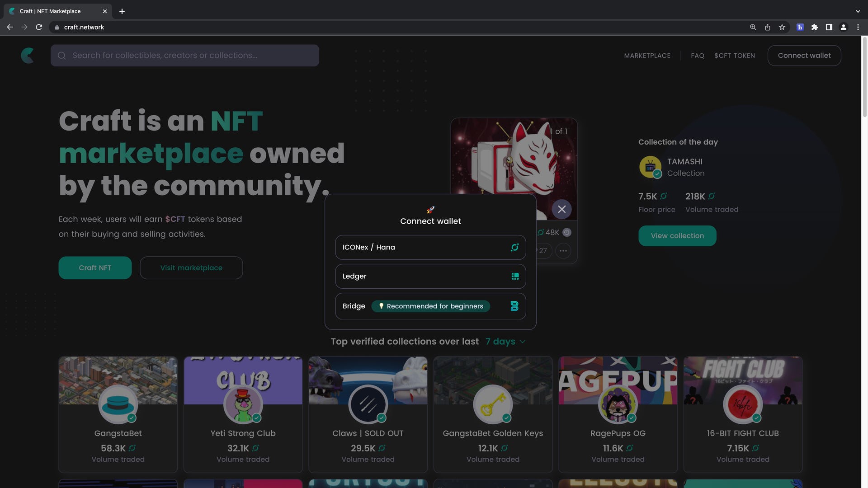868x488 pixels.
Task: Expand the tab search chevron in title bar
Action: click(858, 11)
